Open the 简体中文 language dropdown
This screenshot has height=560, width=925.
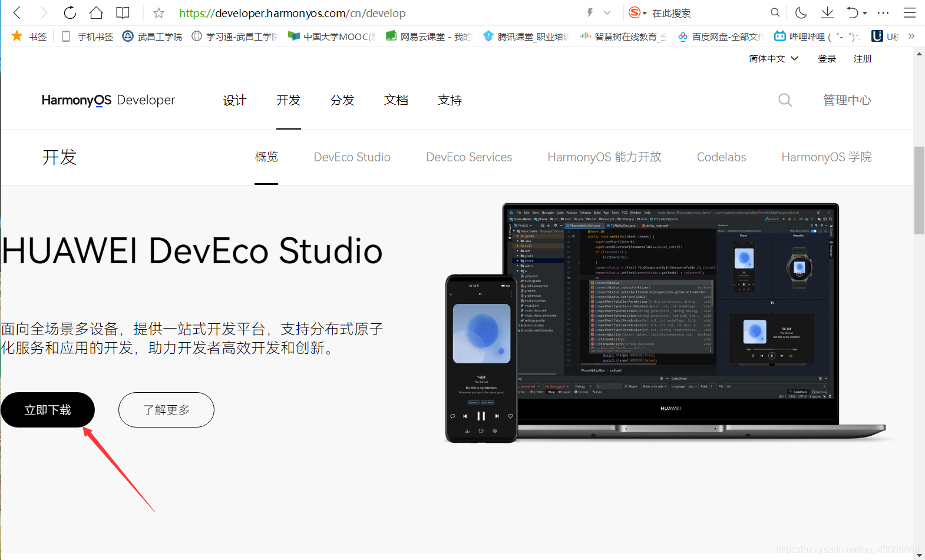pos(774,58)
